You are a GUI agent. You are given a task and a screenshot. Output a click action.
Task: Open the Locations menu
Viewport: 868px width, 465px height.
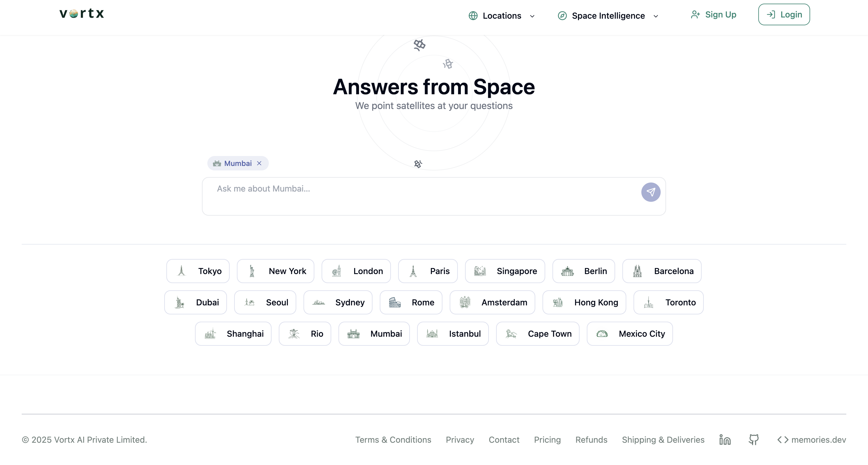point(502,16)
